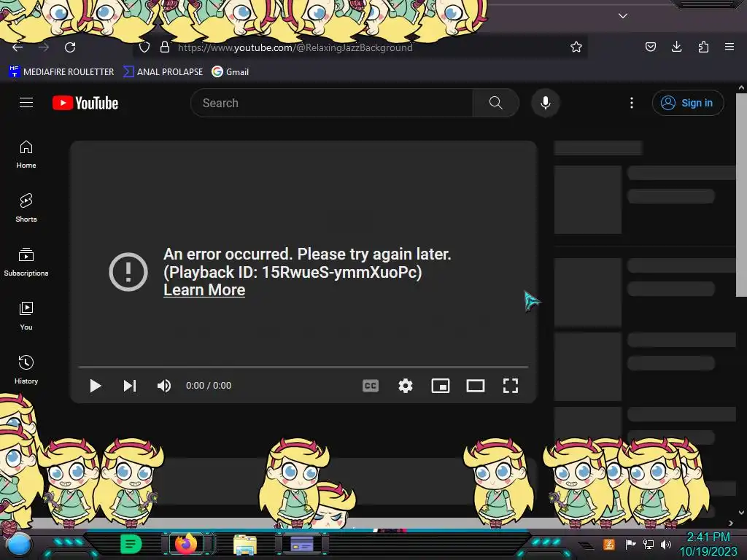Open Subscriptions in the sidebar
747x560 pixels.
tap(26, 262)
